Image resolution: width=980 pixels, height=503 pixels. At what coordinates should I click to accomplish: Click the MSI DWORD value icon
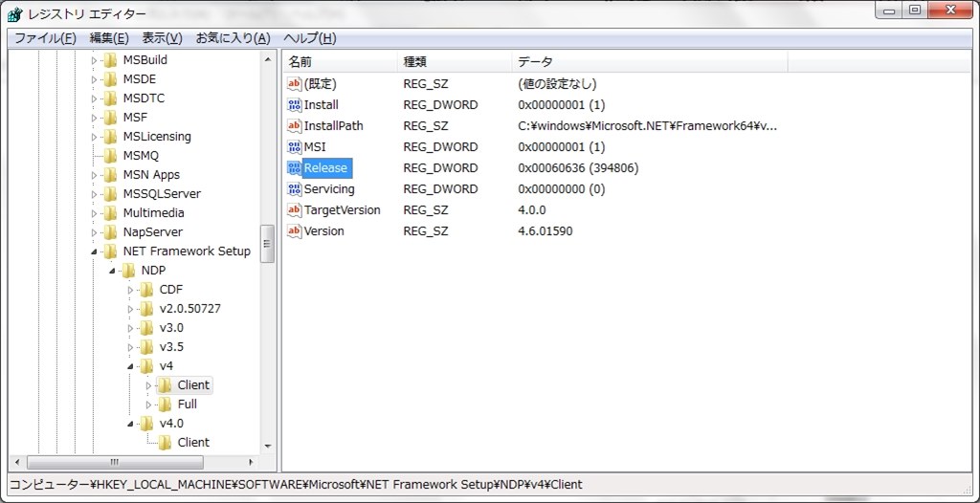(x=295, y=147)
